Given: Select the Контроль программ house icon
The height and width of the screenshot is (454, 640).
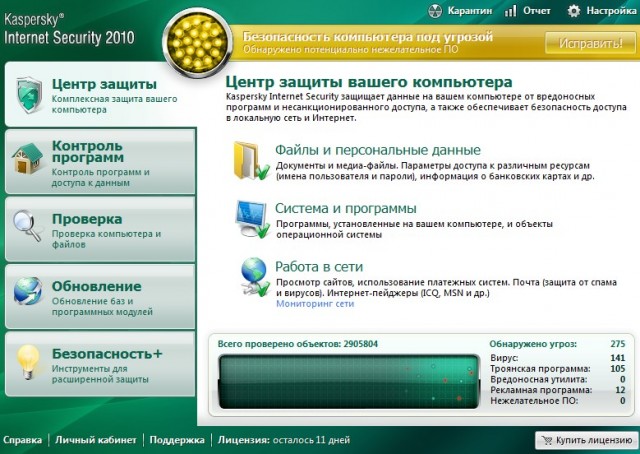Looking at the screenshot, I should [27, 158].
